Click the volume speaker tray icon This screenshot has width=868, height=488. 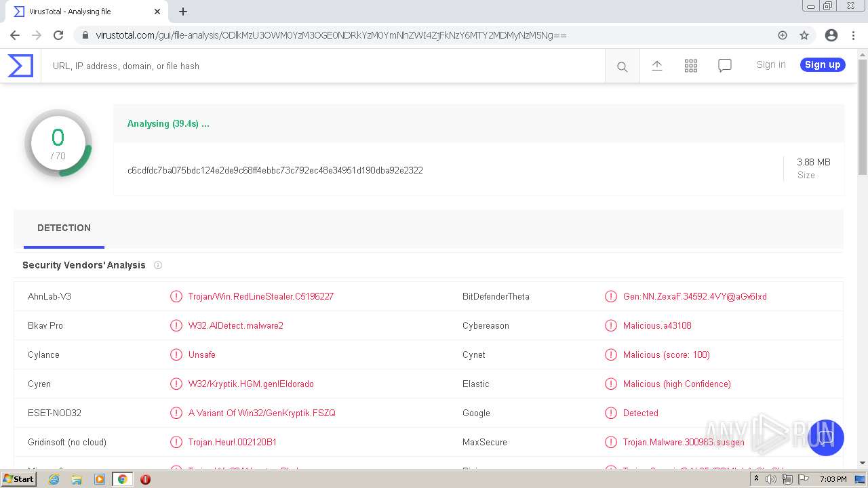(771, 479)
